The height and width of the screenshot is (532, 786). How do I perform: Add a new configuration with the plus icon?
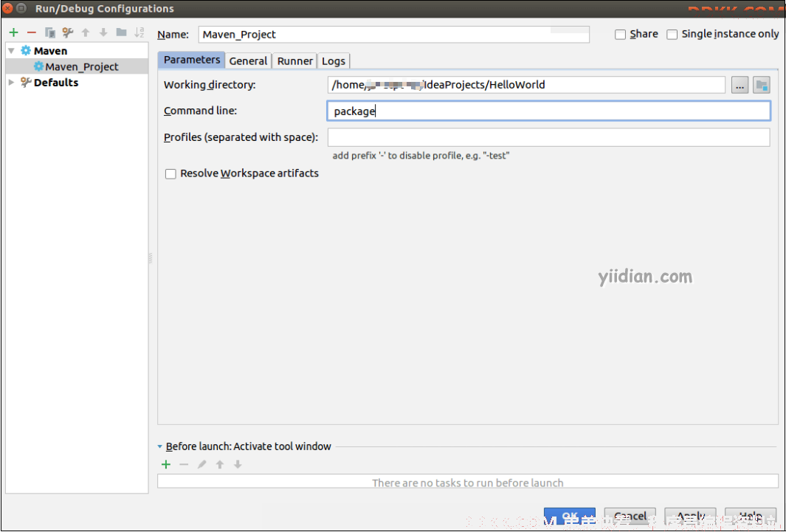13,32
